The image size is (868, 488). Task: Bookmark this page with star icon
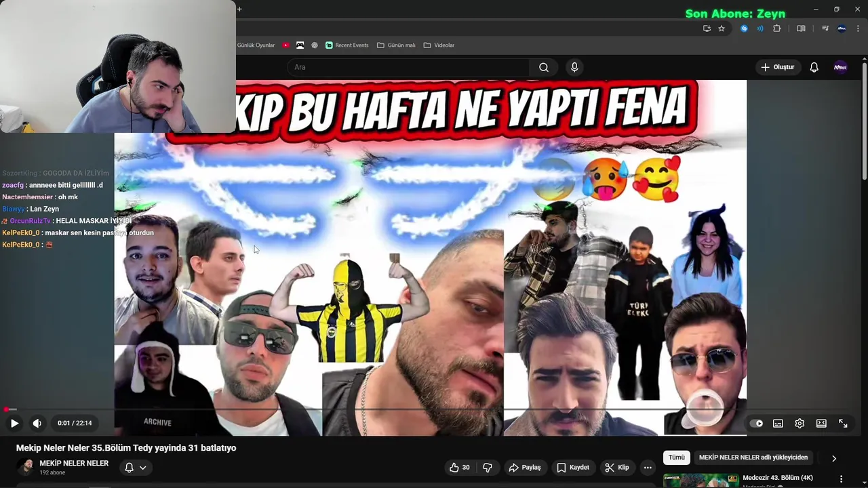(722, 28)
